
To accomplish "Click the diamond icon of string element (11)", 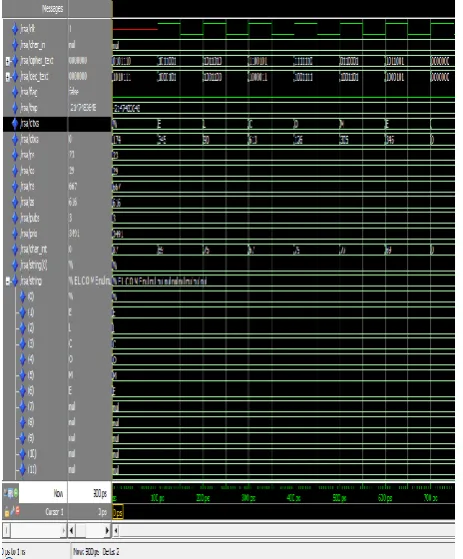I will [22, 469].
